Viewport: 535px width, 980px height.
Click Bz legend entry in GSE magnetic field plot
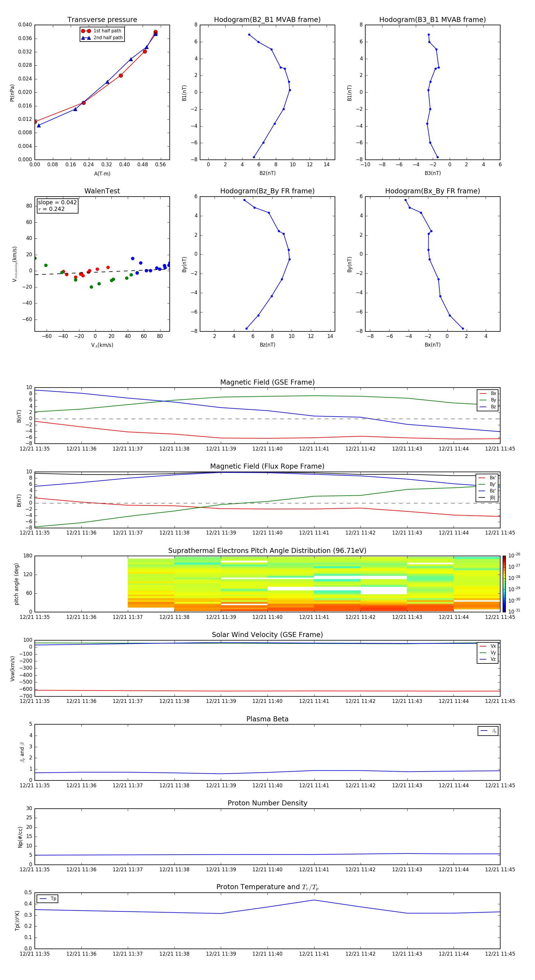[488, 407]
